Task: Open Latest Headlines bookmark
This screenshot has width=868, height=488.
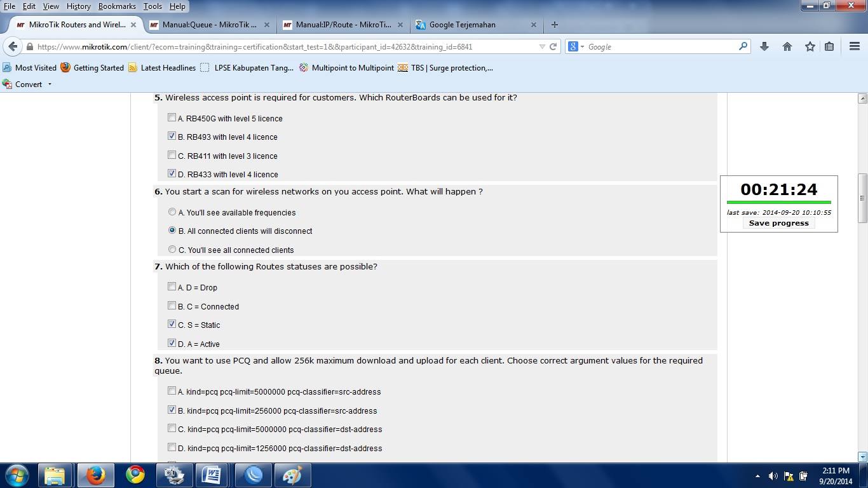Action: [x=162, y=67]
